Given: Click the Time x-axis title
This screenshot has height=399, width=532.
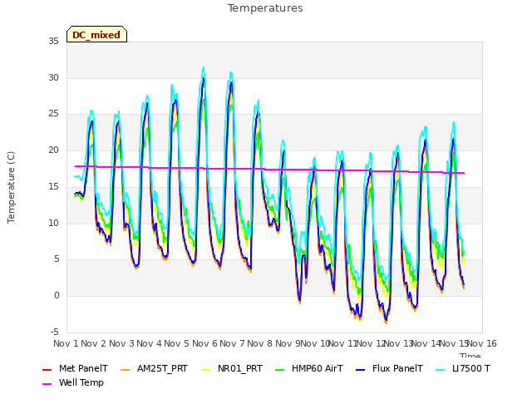Looking at the screenshot, I should pyautogui.click(x=470, y=355).
